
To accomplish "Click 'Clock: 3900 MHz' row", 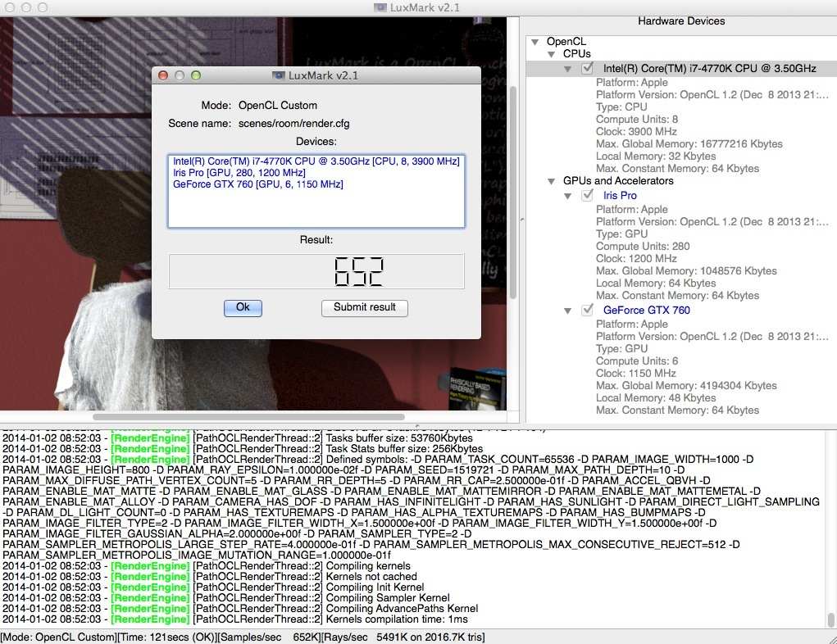I will coord(636,132).
